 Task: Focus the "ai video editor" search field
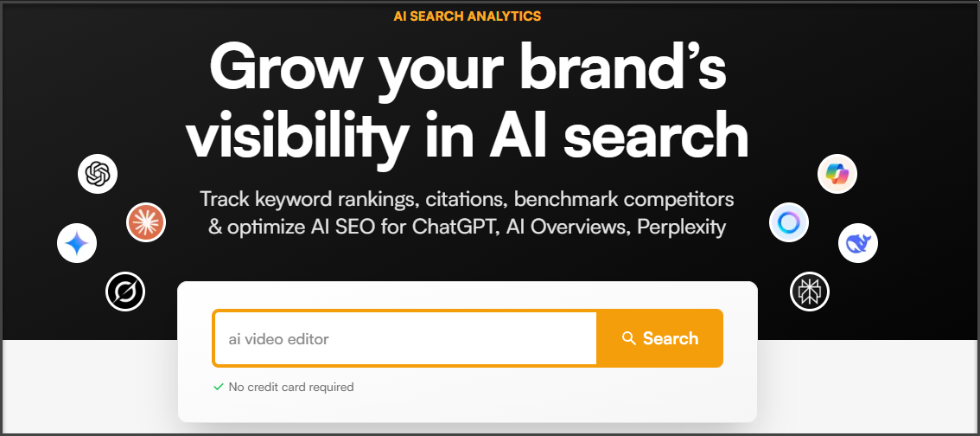[404, 338]
